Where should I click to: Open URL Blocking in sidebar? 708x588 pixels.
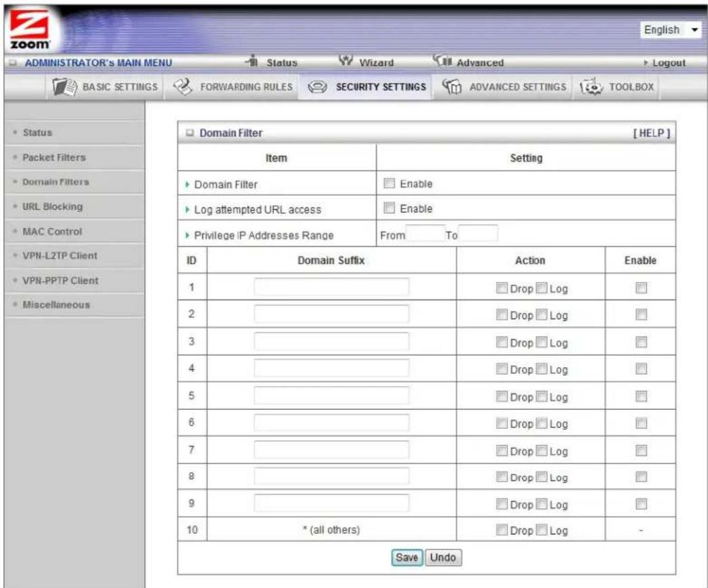point(52,207)
